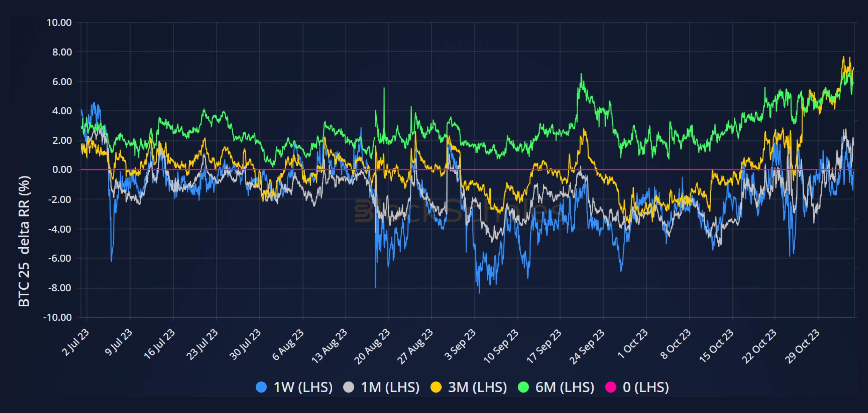Toggle the 1W (LHS) series label
The height and width of the screenshot is (413, 868).
(303, 387)
